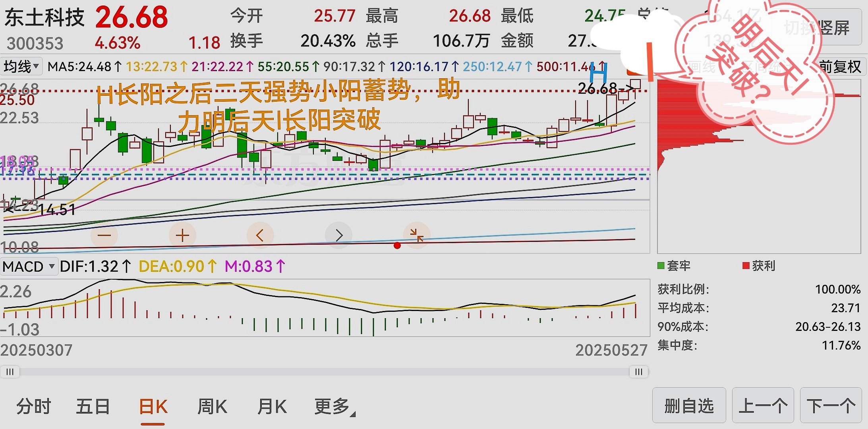Click the low price label 14.51
This screenshot has width=868, height=429.
point(57,209)
